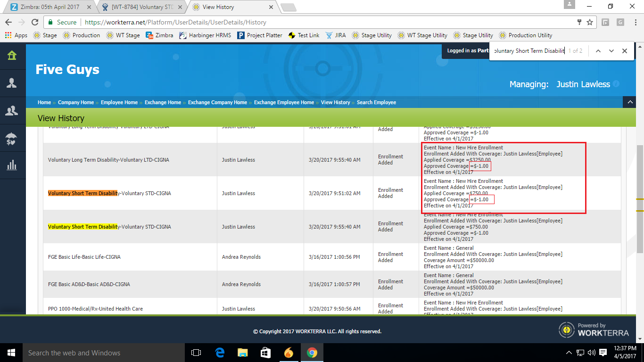Click the Exchange Home breadcrumb
Viewport: 644px width, 362px height.
tap(163, 102)
